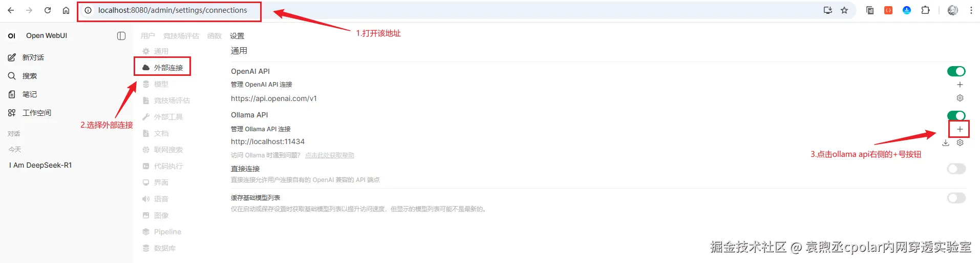Click the browser address bar URL
Screen dimensions: 980x263
click(x=173, y=10)
